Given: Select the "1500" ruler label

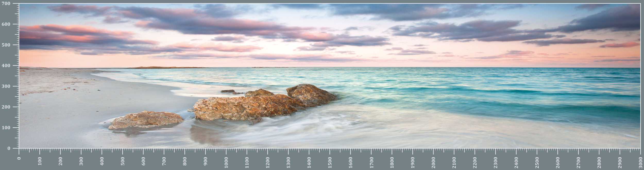Looking at the screenshot, I should tap(330, 162).
